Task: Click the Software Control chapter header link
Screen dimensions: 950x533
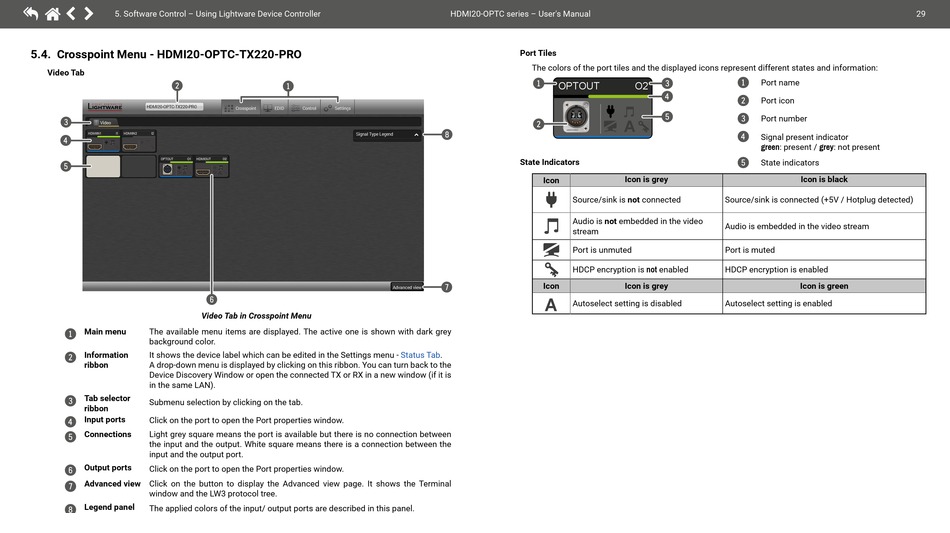Action: click(x=218, y=13)
